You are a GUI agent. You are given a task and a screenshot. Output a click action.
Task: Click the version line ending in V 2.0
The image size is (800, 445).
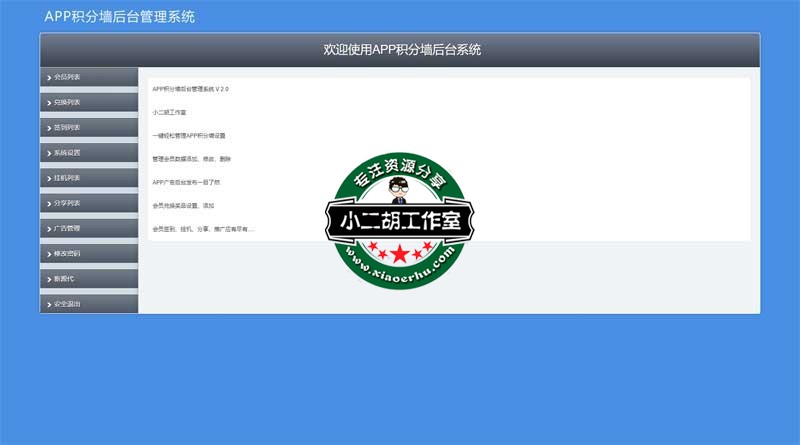click(x=190, y=89)
